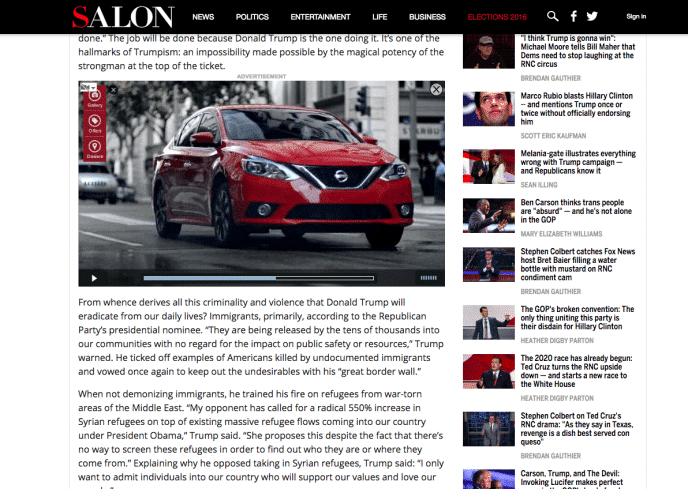
Task: Open Colbert on Ted Cruz's RNC drama
Action: click(577, 428)
